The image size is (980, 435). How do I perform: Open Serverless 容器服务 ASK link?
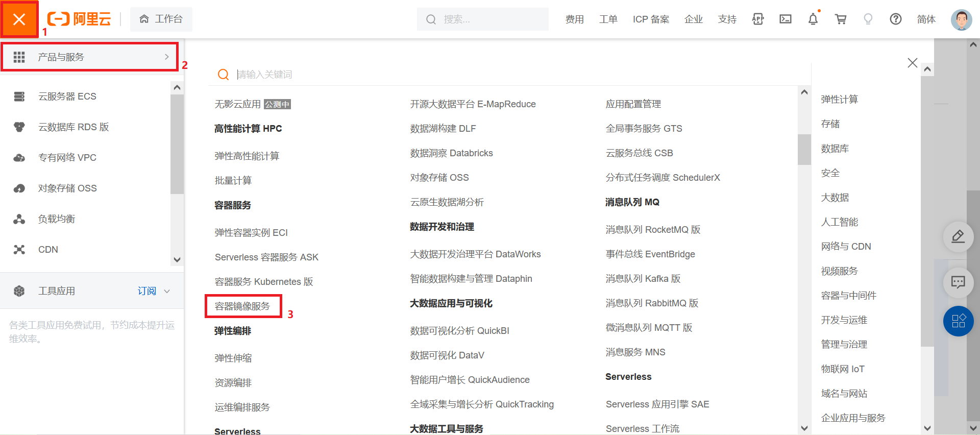266,257
